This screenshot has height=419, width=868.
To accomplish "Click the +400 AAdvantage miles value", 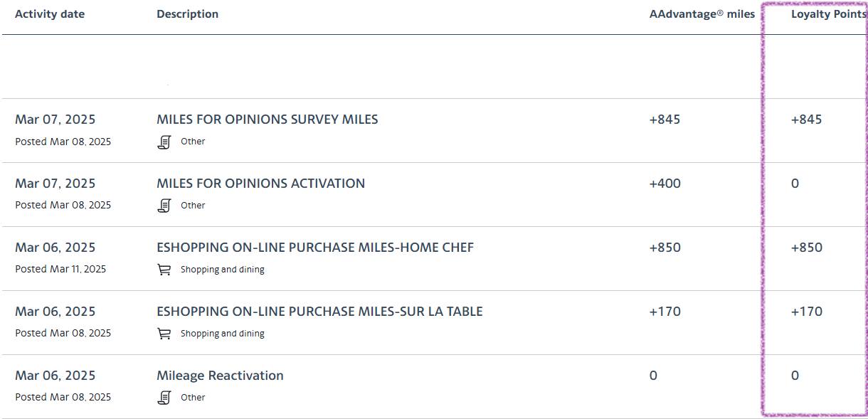I will tap(665, 184).
